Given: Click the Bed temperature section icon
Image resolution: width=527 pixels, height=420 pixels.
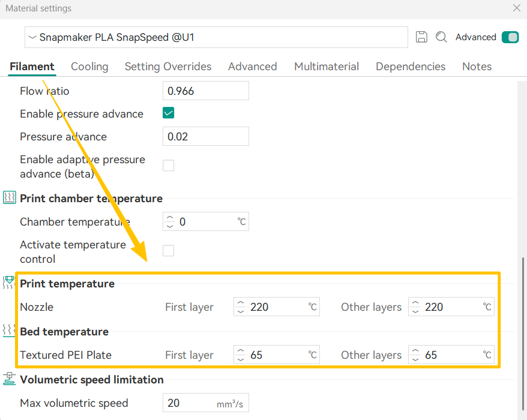Looking at the screenshot, I should point(9,330).
